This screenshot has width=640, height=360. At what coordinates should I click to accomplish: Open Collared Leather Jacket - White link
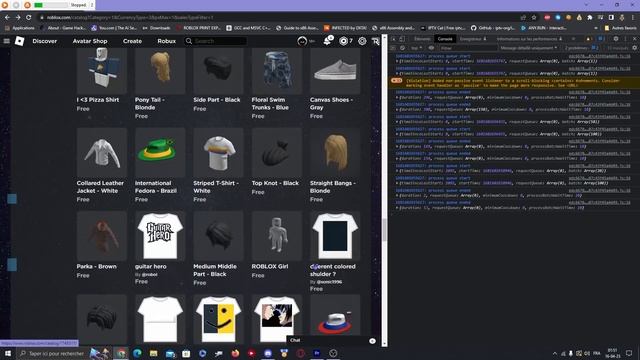[x=100, y=187]
